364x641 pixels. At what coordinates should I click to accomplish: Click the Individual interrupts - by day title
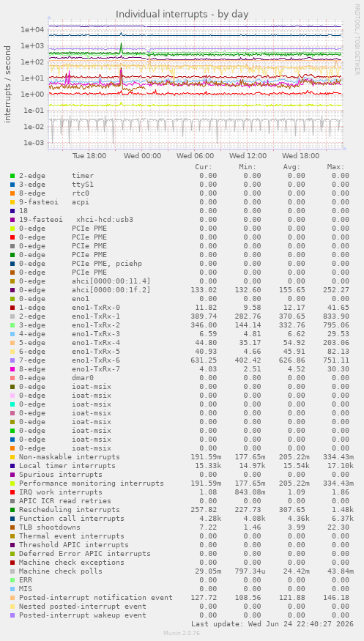(x=182, y=15)
